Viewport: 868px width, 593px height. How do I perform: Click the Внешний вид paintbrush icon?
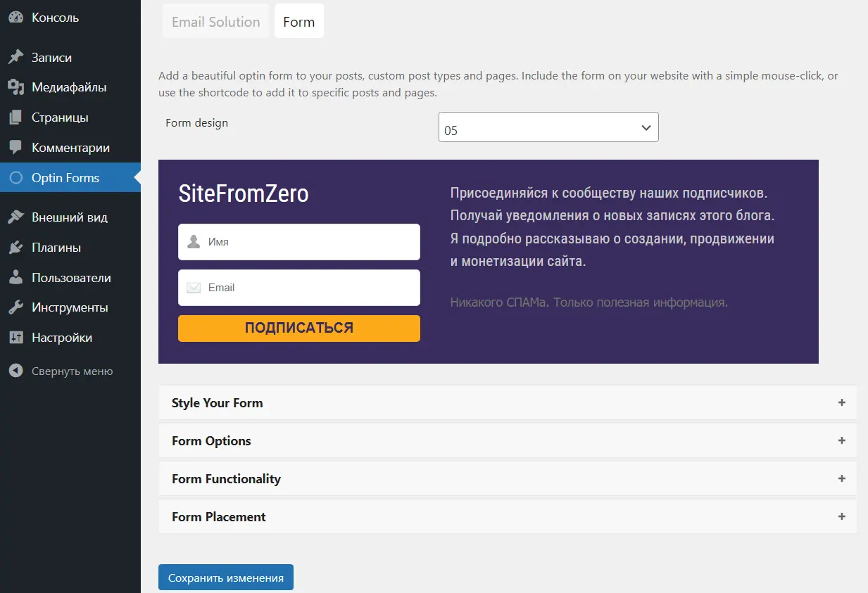click(x=15, y=217)
